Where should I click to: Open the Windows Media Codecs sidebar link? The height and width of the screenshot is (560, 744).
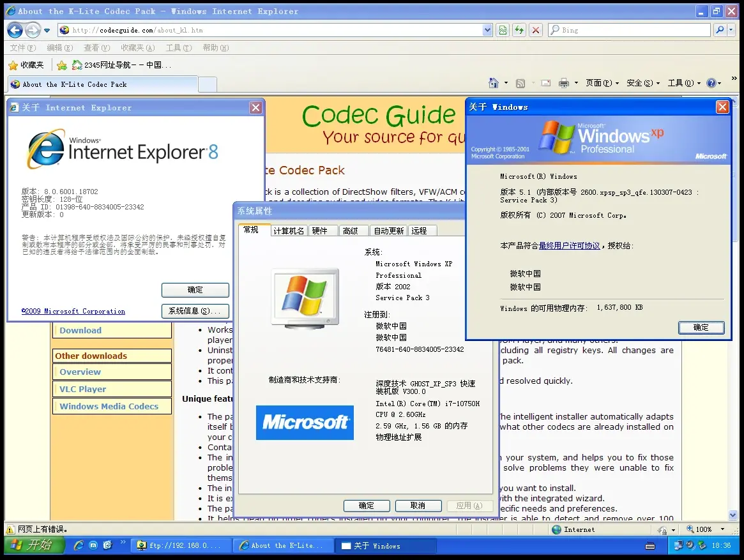click(109, 406)
